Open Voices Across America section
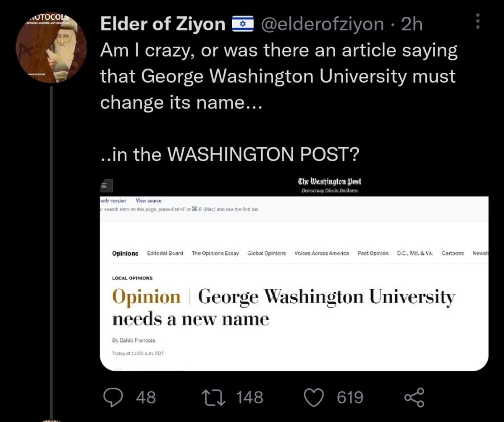This screenshot has height=422, width=504. 322,253
